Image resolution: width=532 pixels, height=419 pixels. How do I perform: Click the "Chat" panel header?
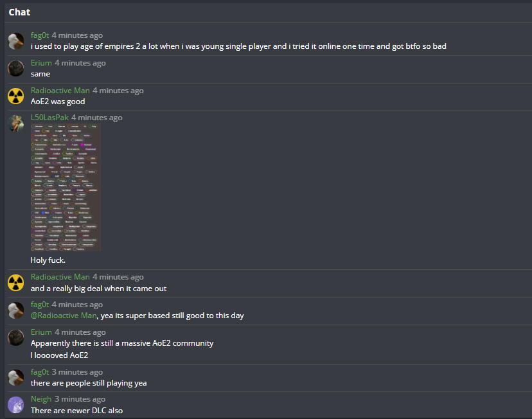19,12
